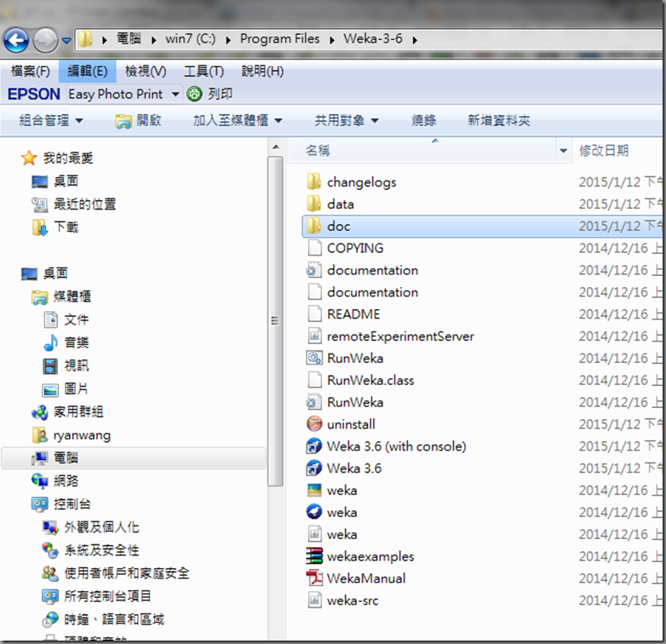
Task: Select the 視訊 library icon
Action: [x=50, y=365]
